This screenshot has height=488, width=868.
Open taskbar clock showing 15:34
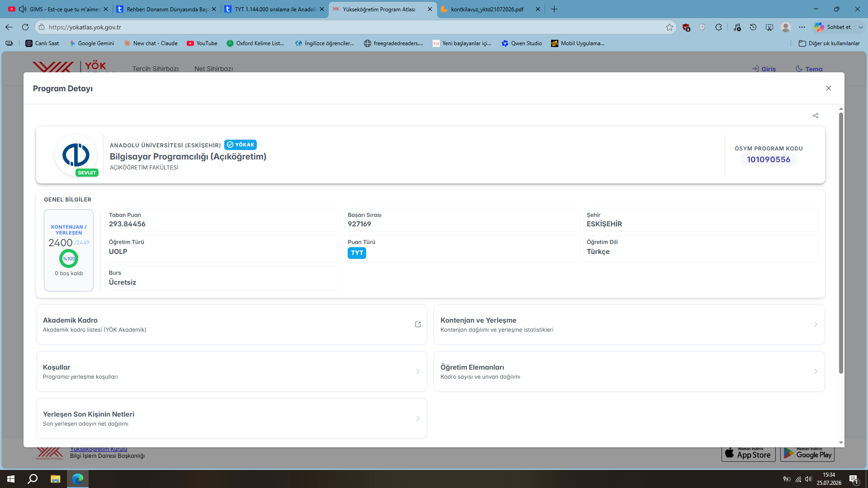click(x=829, y=479)
